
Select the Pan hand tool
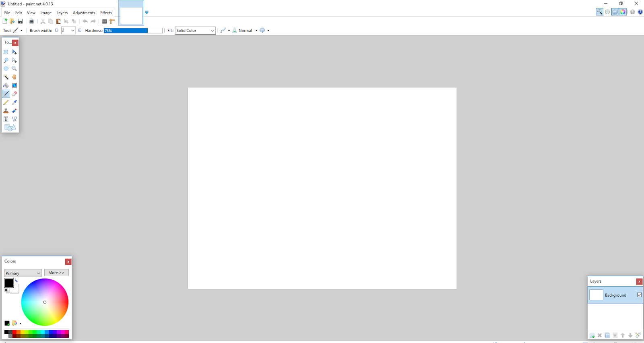(14, 77)
